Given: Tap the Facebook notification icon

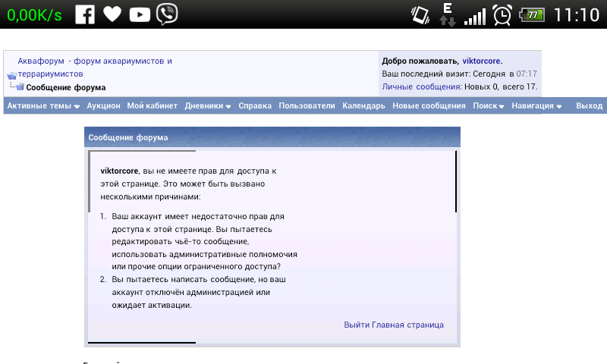Looking at the screenshot, I should point(85,14).
